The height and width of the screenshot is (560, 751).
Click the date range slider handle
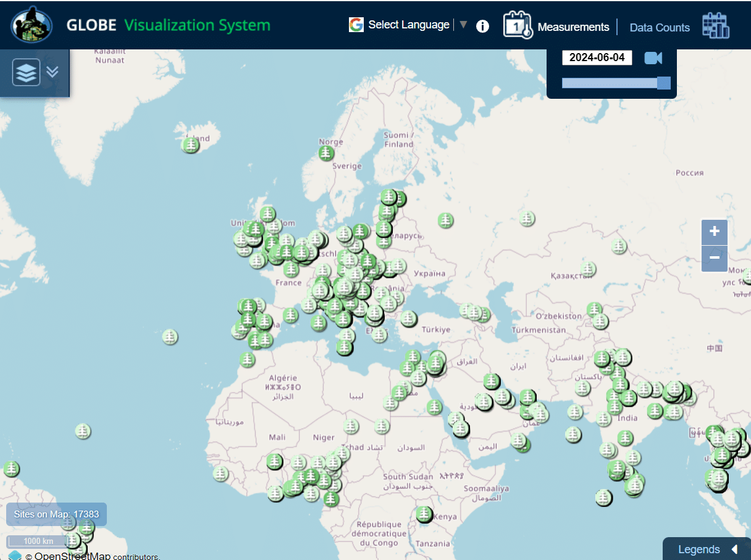click(663, 83)
